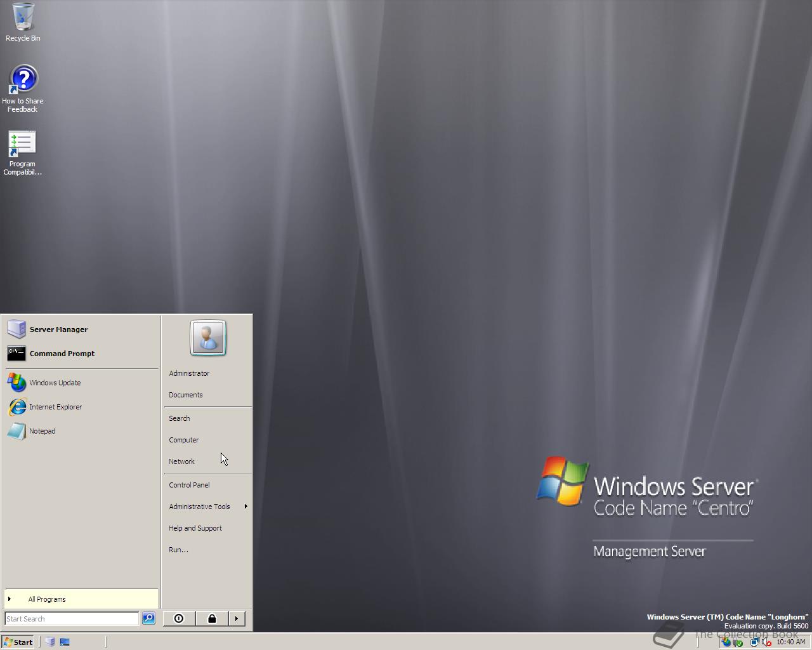Open Computer from the Start menu
Image resolution: width=812 pixels, height=650 pixels.
pyautogui.click(x=208, y=440)
